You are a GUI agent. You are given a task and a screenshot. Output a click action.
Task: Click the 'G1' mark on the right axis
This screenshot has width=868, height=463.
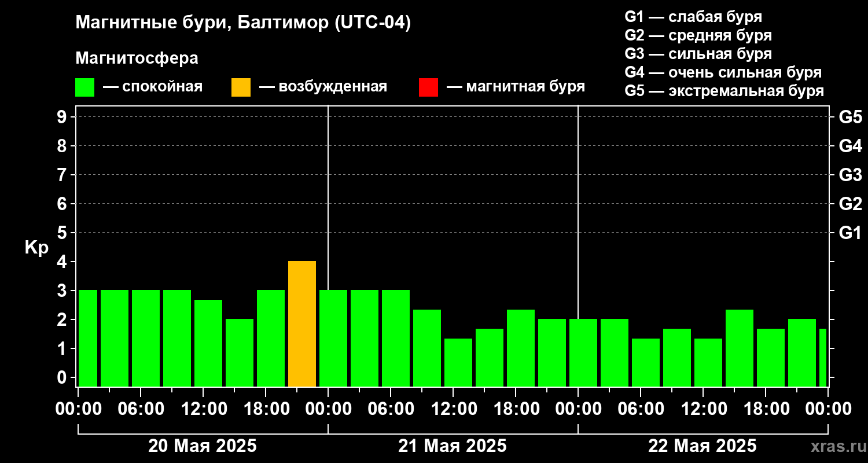pos(850,233)
